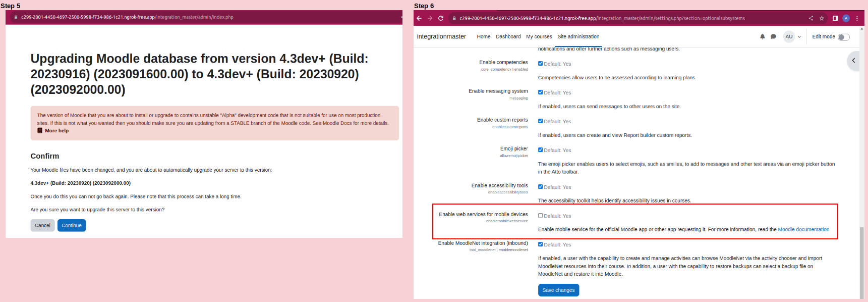Click the integrationmaster site name
This screenshot has height=302, width=868.
[441, 36]
